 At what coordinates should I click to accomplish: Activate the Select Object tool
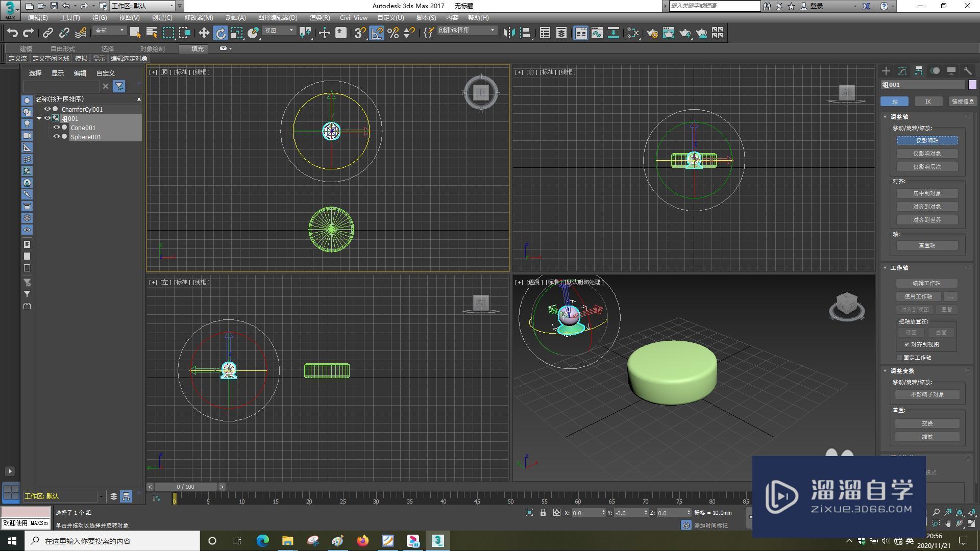click(135, 33)
